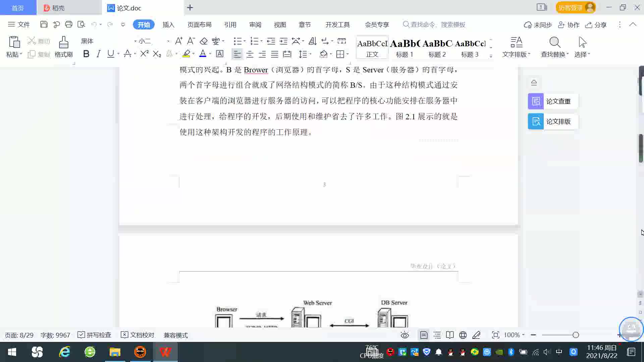This screenshot has height=362, width=644.
Task: Switch to the 引用 ribbon tab
Action: (230, 24)
